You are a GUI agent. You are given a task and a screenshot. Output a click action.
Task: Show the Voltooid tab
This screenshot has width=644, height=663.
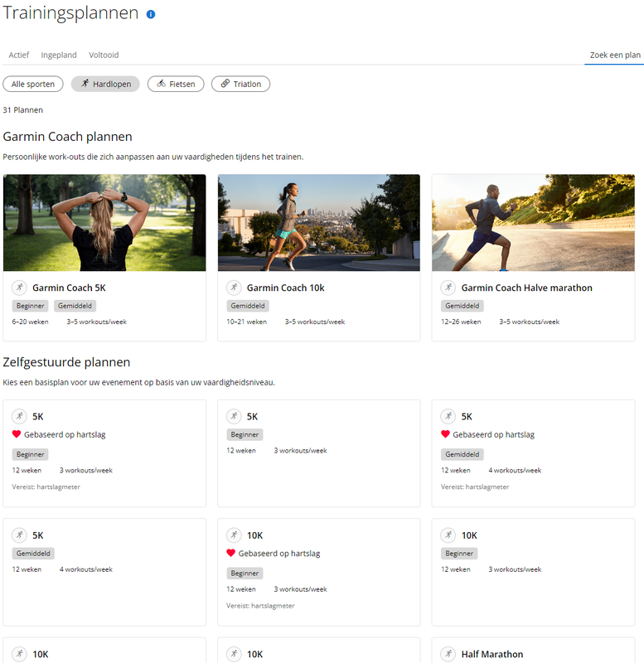(104, 55)
